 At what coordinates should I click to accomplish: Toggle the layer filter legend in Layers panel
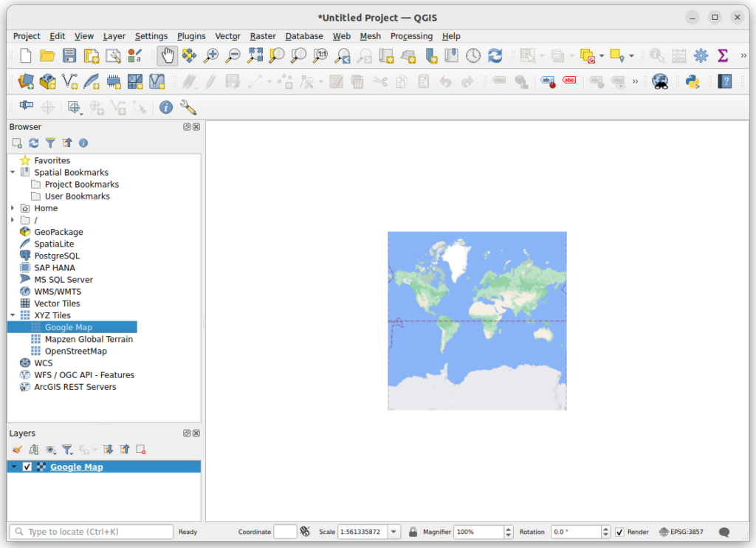pos(66,449)
